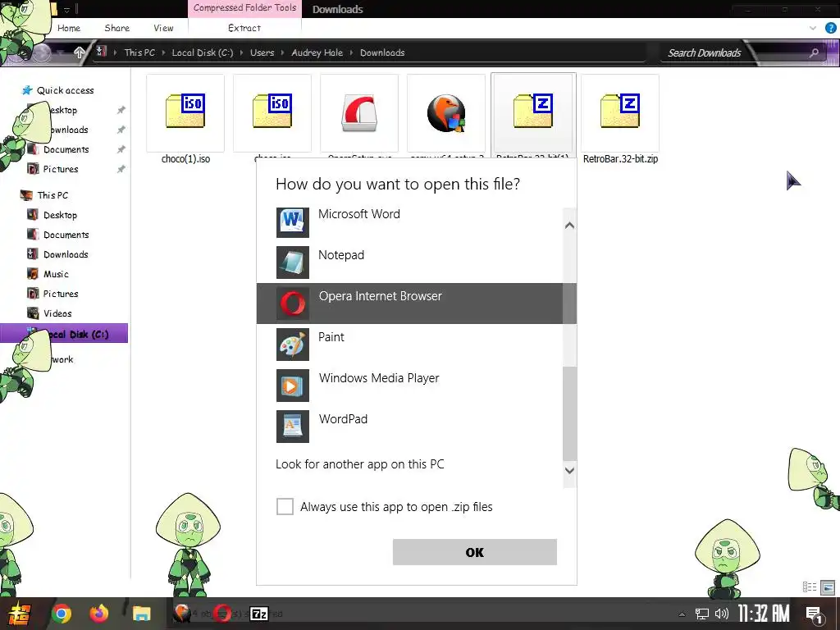Open the Share ribbon tab

tap(116, 28)
